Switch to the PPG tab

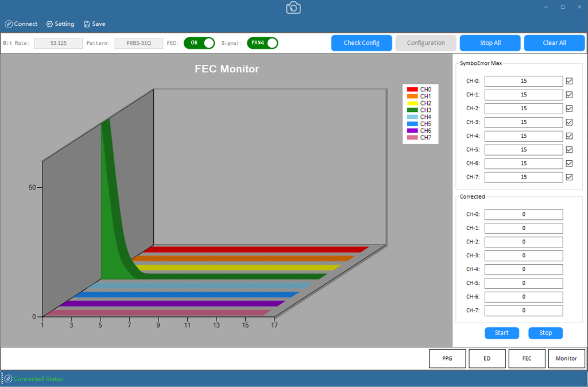[x=447, y=358]
